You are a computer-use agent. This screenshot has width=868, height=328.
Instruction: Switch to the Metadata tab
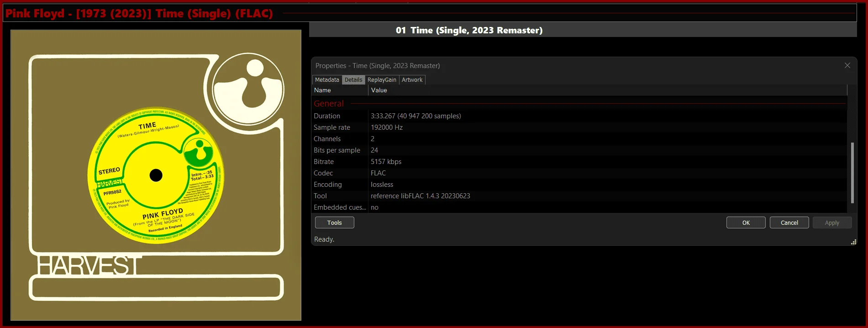[327, 79]
